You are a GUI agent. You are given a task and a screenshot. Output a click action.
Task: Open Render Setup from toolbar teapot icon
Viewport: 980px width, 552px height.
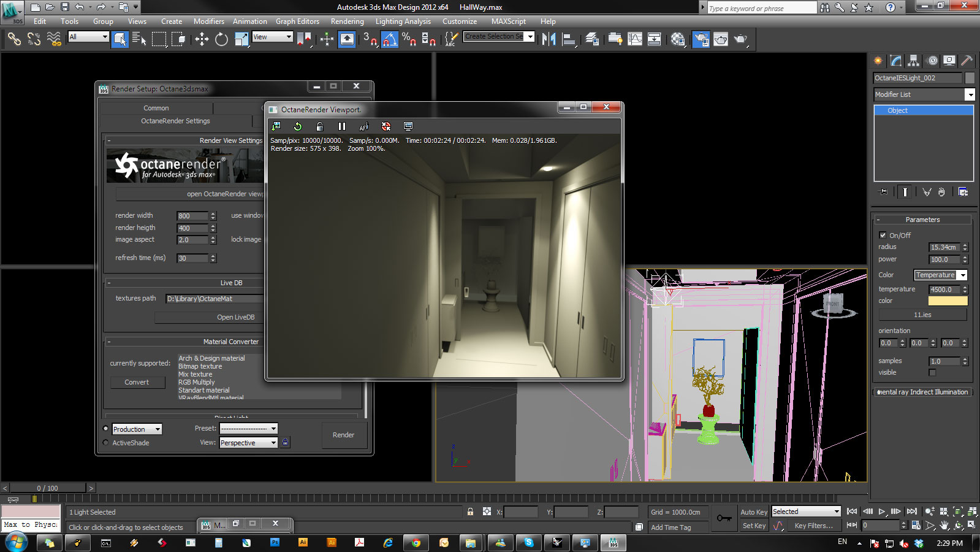point(701,39)
